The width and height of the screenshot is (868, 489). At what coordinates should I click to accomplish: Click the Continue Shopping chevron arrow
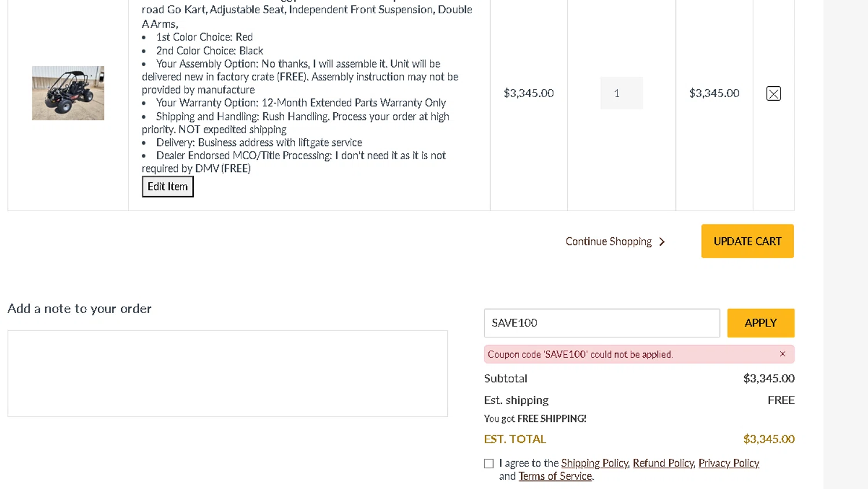coord(662,241)
